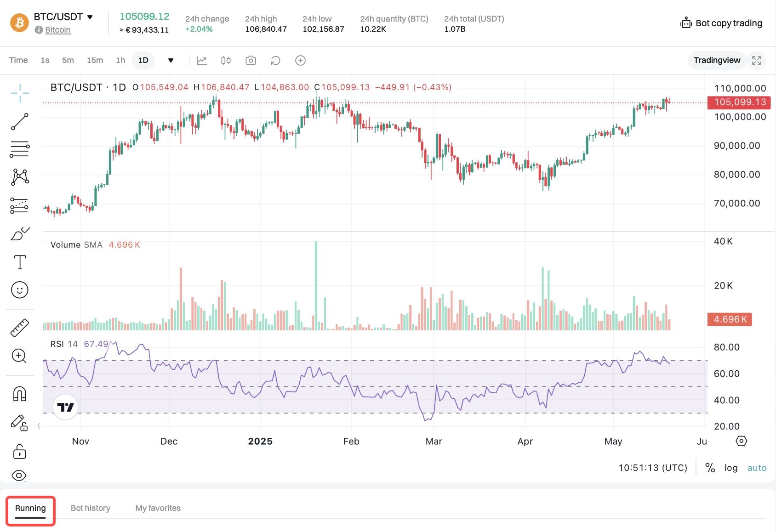The width and height of the screenshot is (776, 532).
Task: Select the trend line drawing tool
Action: (20, 122)
